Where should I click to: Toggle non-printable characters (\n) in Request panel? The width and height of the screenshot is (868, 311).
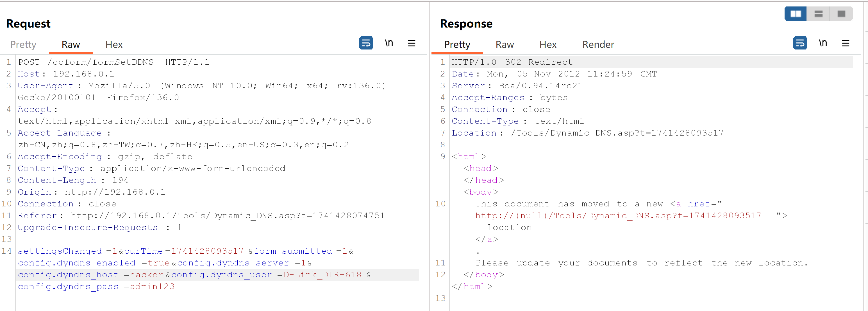[x=389, y=43]
